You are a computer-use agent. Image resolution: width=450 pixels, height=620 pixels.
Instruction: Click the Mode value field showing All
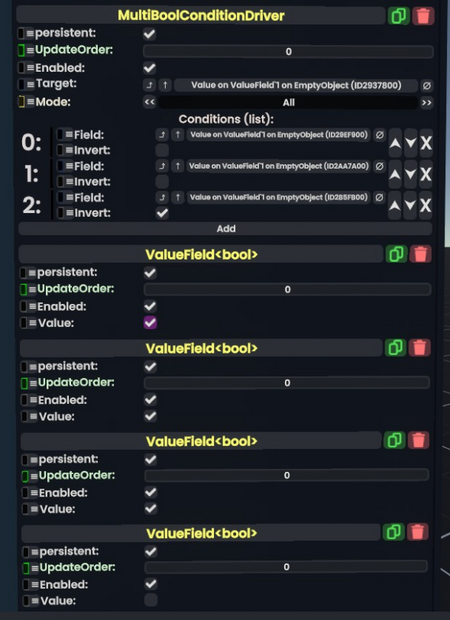(288, 102)
